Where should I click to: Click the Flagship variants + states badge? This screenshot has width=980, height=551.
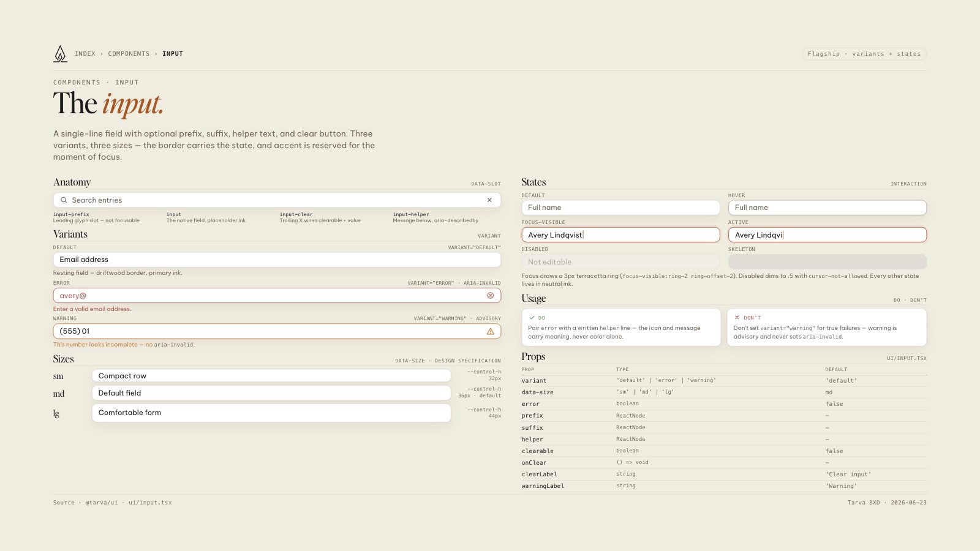tap(864, 54)
